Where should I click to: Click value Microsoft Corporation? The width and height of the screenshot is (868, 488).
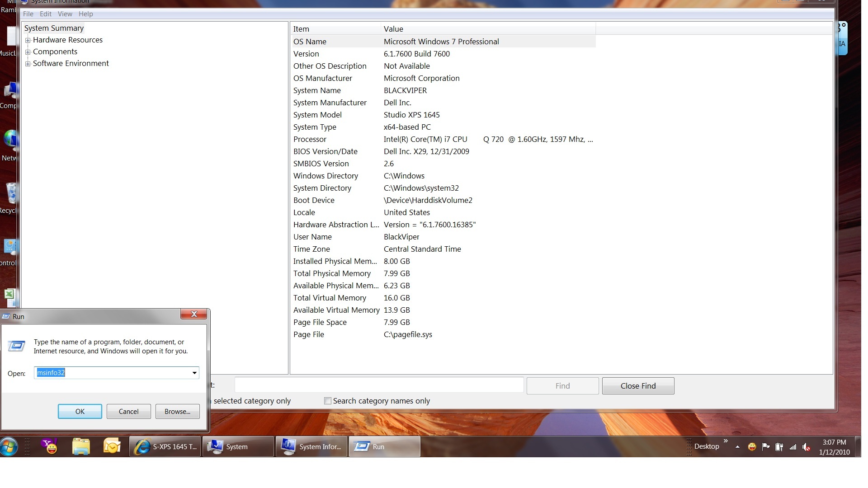pyautogui.click(x=421, y=78)
